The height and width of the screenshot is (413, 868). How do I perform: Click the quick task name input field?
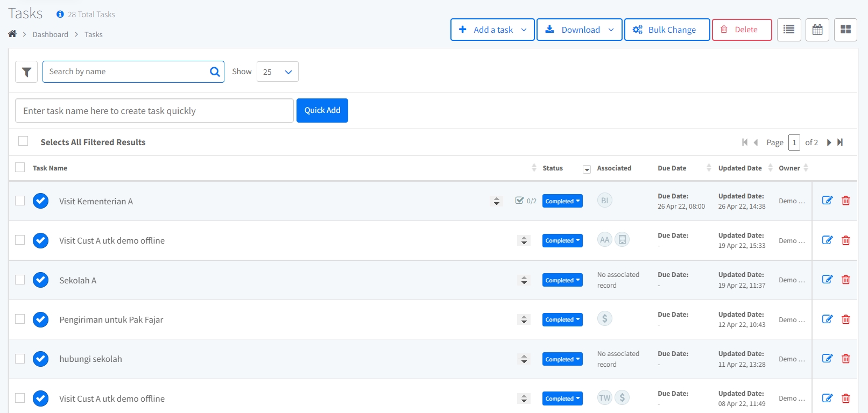pyautogui.click(x=154, y=111)
